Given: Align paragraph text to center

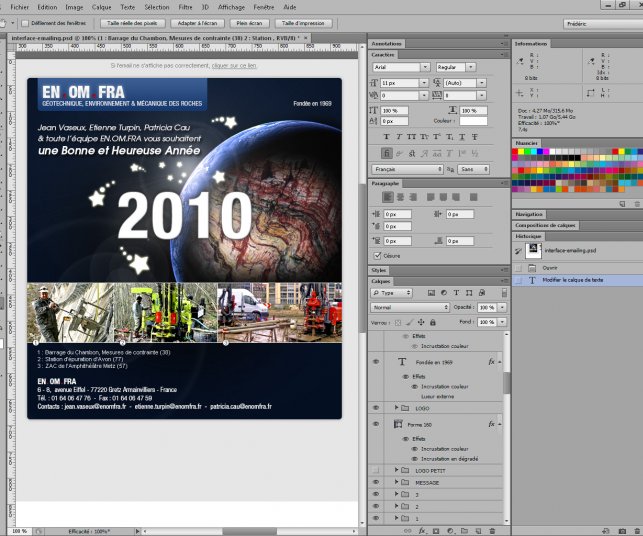Looking at the screenshot, I should pyautogui.click(x=401, y=198).
